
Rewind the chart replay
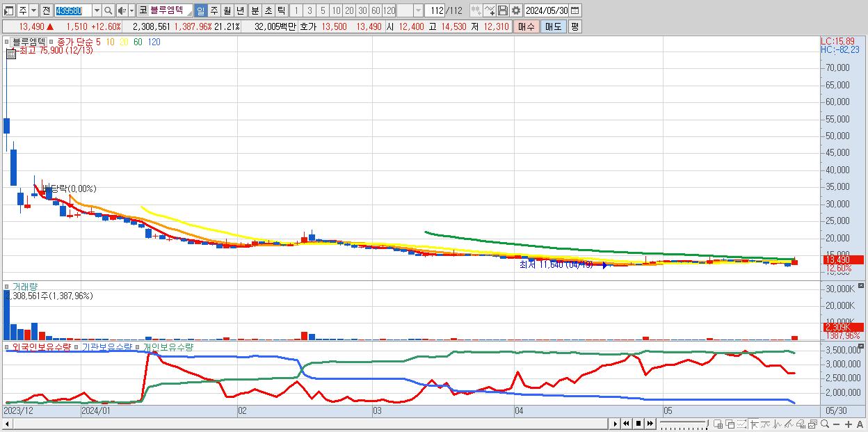coord(626,424)
